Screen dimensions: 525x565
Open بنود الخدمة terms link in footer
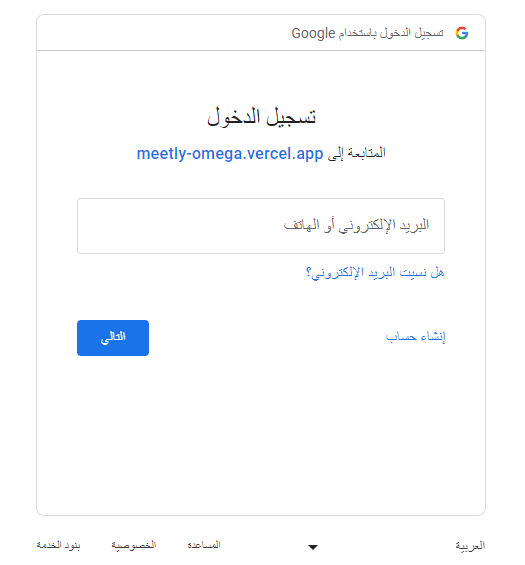58,545
